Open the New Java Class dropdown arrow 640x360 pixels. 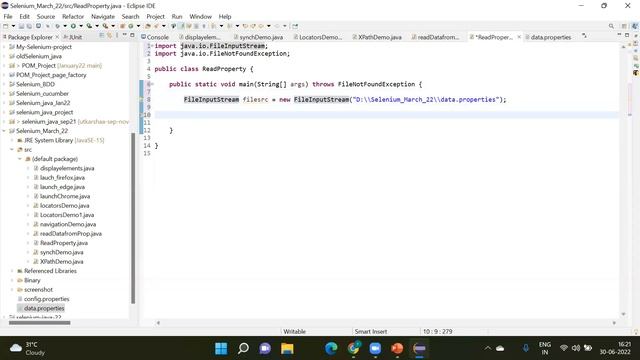[138, 26]
